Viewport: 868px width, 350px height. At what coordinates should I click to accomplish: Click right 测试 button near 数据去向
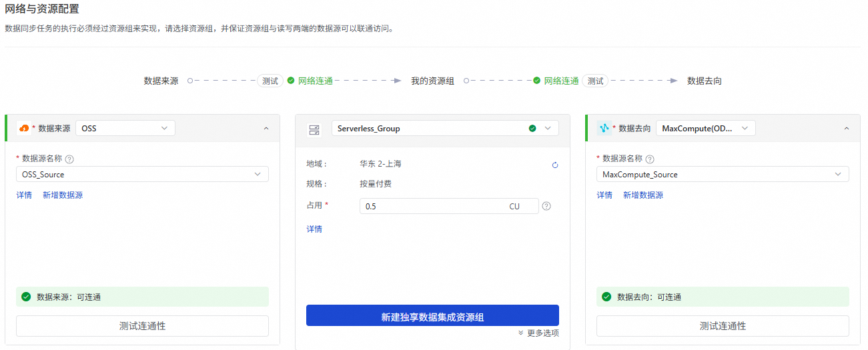coord(595,81)
